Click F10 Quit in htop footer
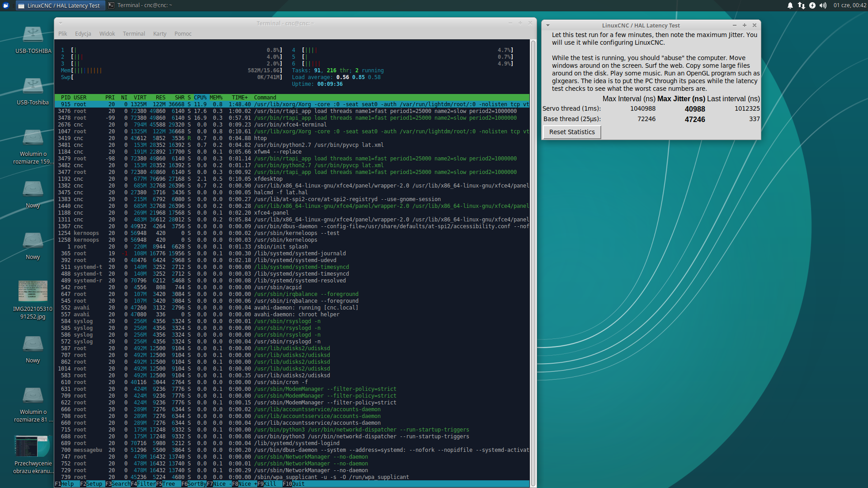This screenshot has height=488, width=868. pyautogui.click(x=293, y=484)
